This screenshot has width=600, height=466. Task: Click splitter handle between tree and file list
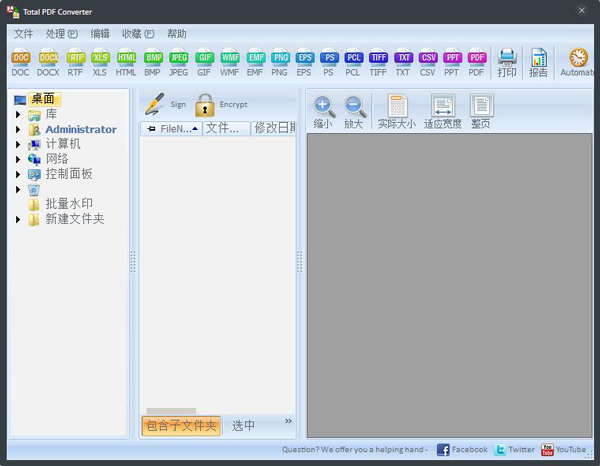pos(133,262)
